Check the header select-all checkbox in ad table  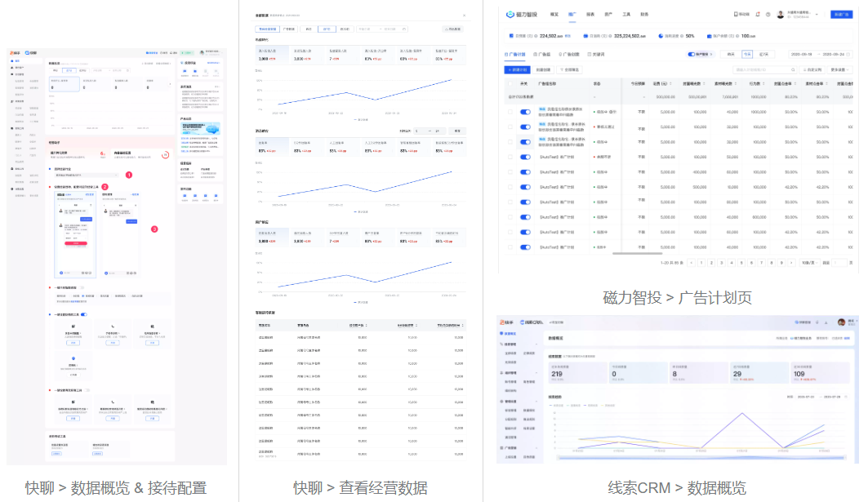pos(510,83)
